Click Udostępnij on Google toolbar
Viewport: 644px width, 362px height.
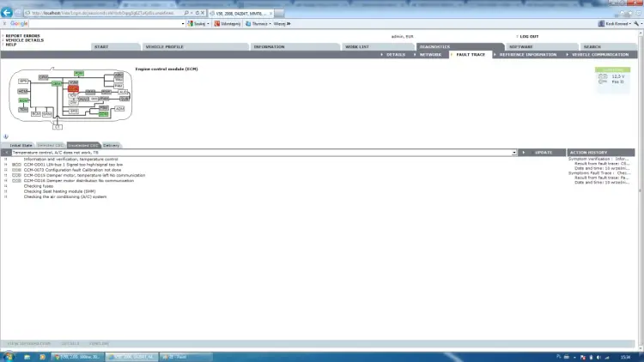pos(228,24)
